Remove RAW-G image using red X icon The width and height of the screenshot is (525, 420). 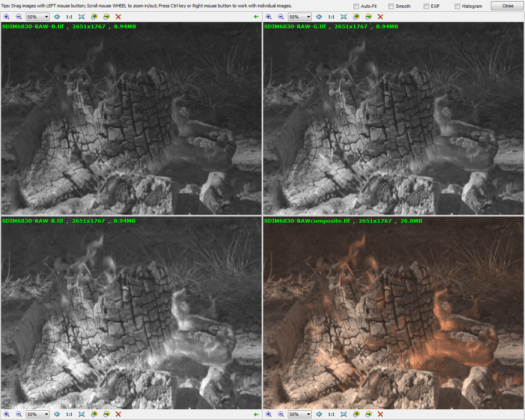(380, 17)
